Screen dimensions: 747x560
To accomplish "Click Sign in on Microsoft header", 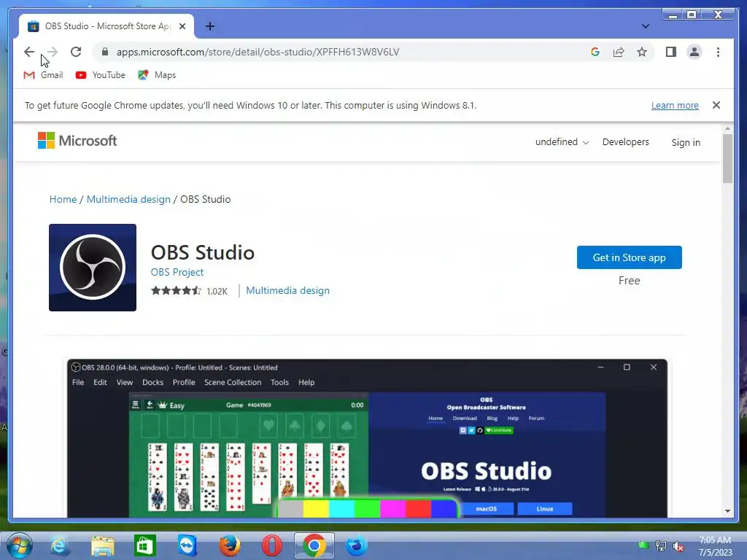I will click(x=686, y=142).
